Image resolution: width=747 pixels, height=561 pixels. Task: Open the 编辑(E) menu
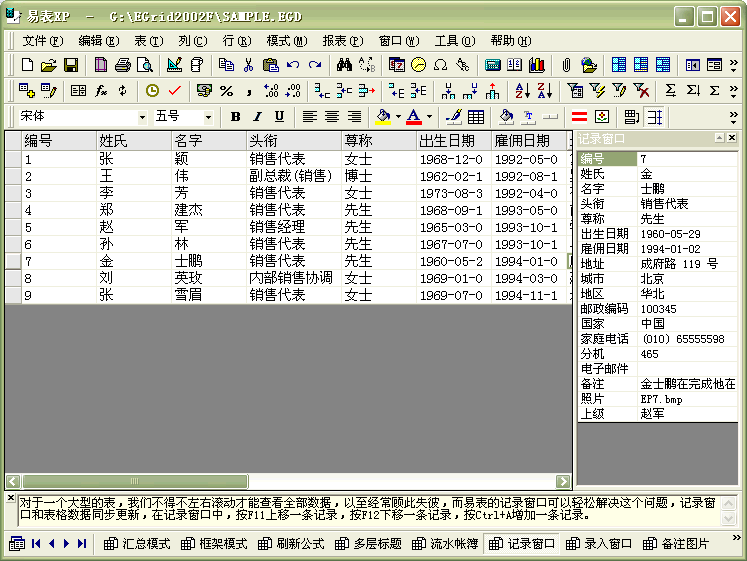[x=99, y=41]
